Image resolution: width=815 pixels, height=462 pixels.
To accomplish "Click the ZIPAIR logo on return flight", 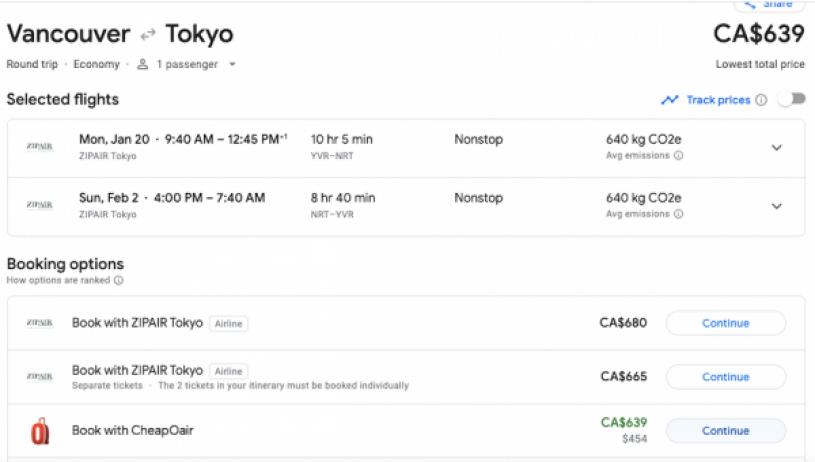I will coord(40,205).
